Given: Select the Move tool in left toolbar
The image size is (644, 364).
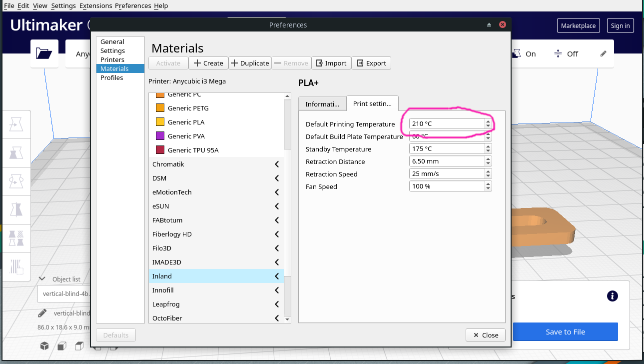Looking at the screenshot, I should point(16,124).
